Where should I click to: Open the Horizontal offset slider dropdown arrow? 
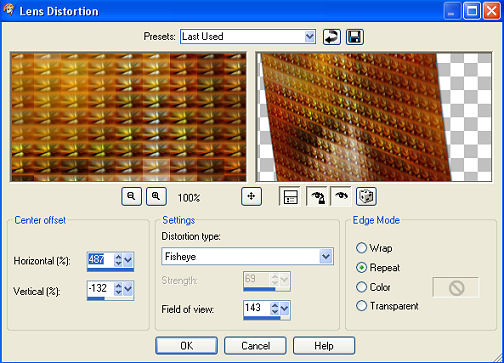pos(128,260)
